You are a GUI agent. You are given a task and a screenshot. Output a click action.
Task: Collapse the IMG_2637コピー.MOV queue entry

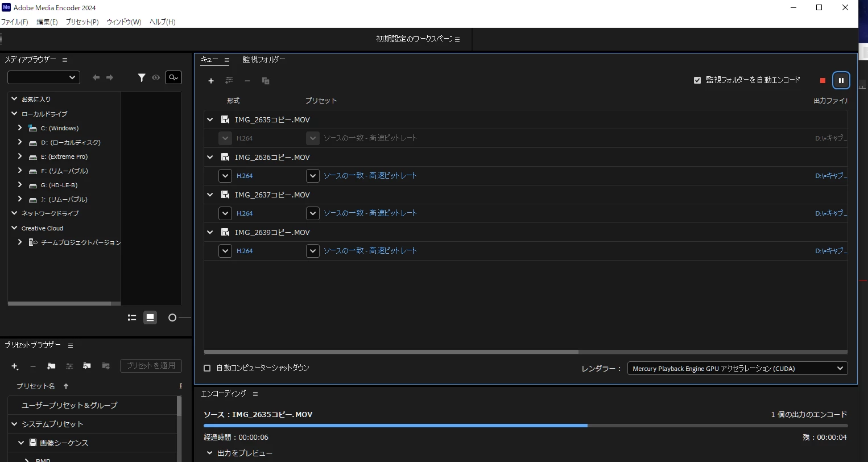(210, 195)
